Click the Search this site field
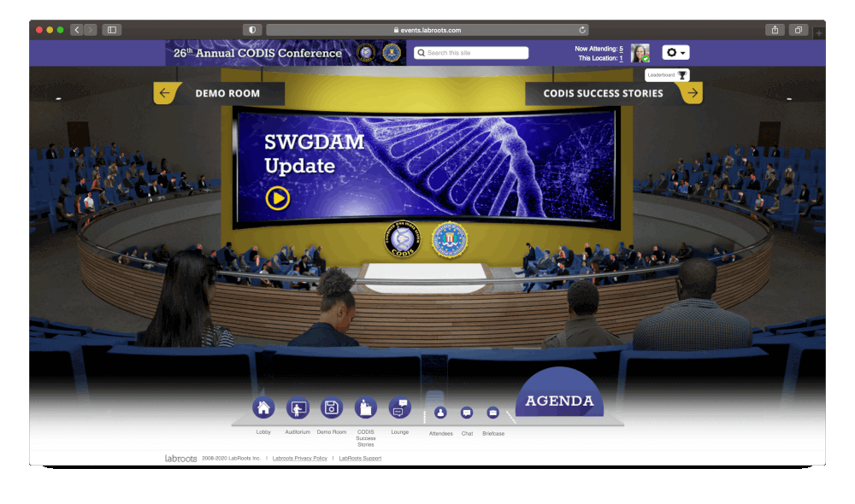855x504 pixels. coord(470,52)
